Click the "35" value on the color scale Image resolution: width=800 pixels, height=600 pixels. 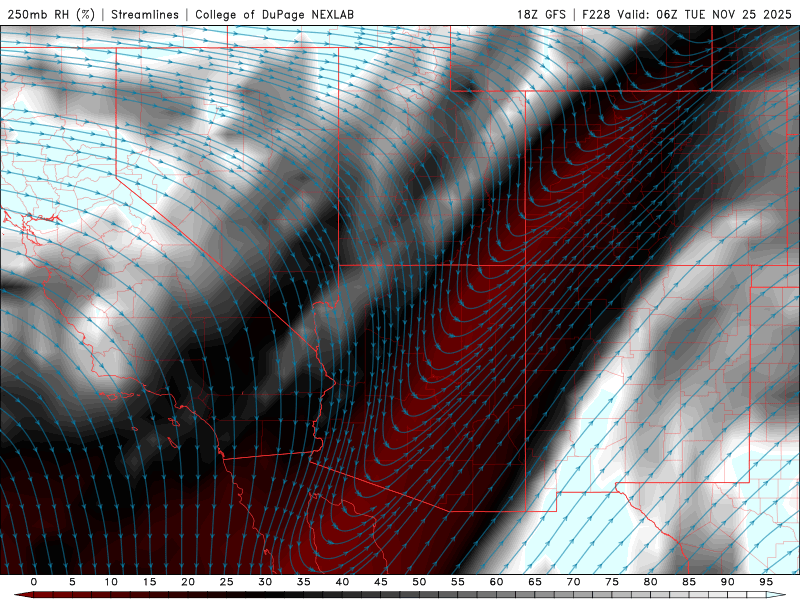304,582
